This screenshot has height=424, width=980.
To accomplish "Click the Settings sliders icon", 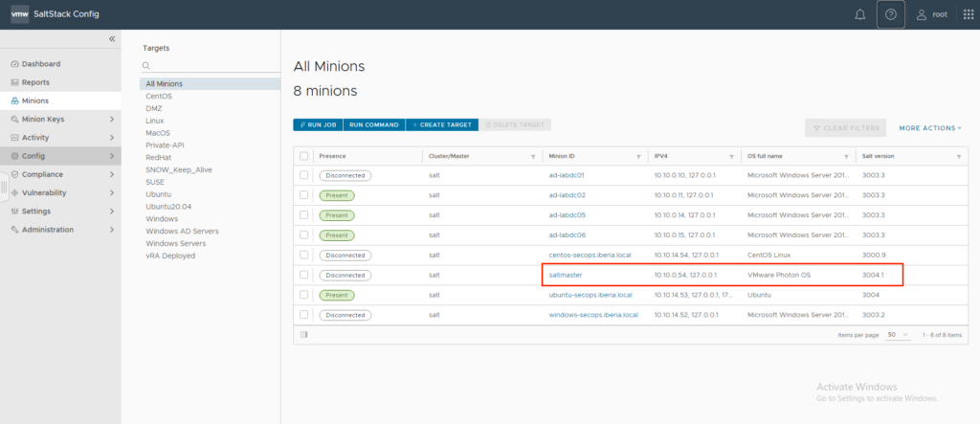I will (15, 212).
